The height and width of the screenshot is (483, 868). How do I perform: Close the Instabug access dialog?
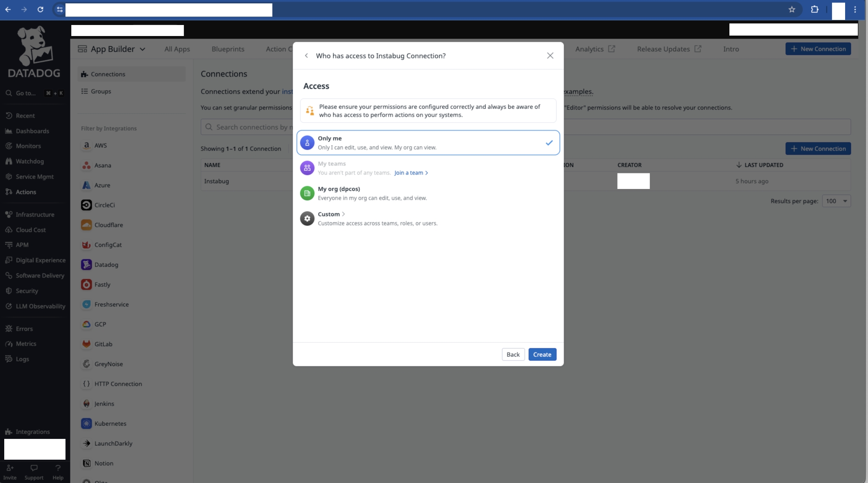coord(550,56)
